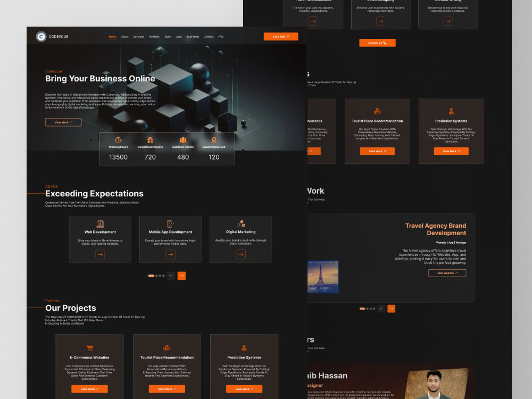Click the Satisfied Clients icon
Screen dimensions: 532x399
click(183, 140)
